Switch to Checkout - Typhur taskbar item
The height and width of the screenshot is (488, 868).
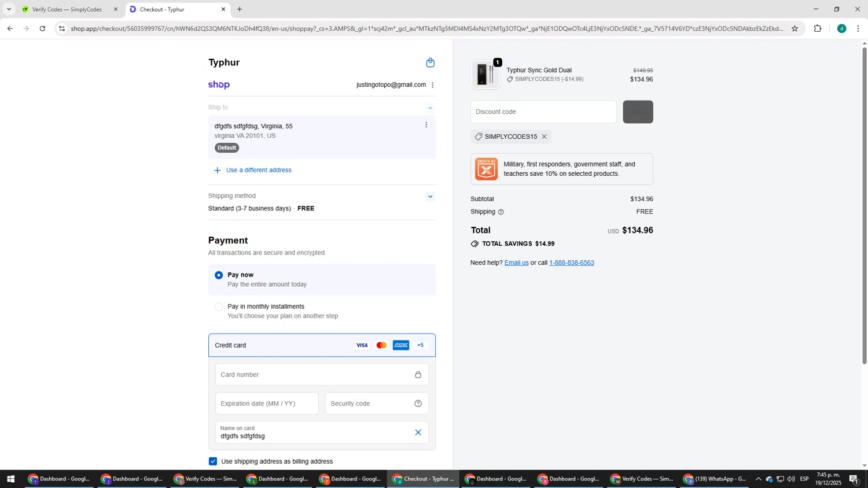[x=424, y=479]
